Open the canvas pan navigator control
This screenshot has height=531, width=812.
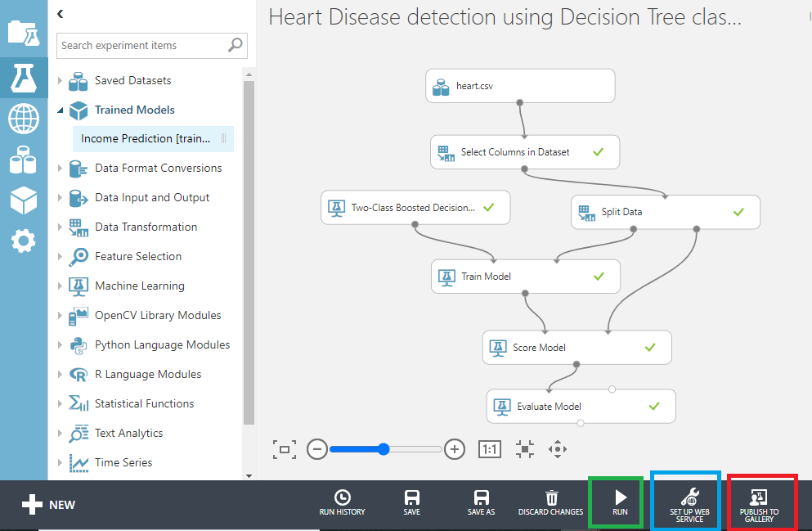(x=559, y=448)
